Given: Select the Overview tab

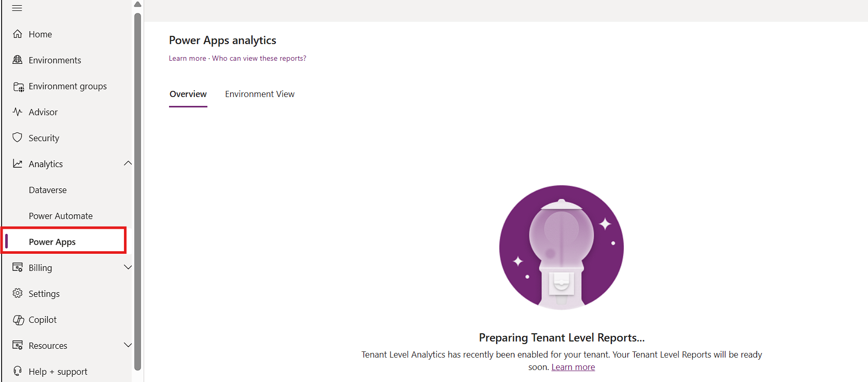Looking at the screenshot, I should [x=188, y=94].
